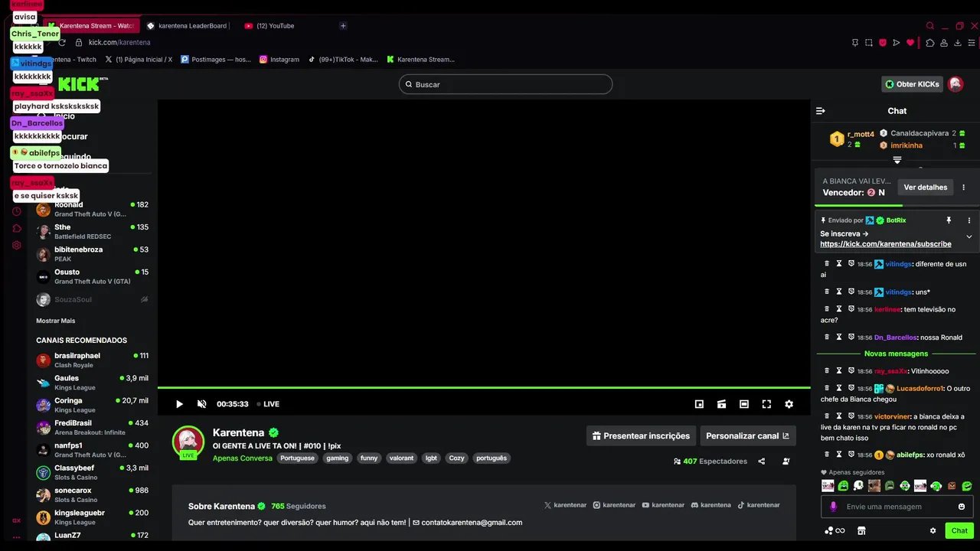This screenshot has height=551, width=980.
Task: Open the emoji picker in message box
Action: coord(962,507)
